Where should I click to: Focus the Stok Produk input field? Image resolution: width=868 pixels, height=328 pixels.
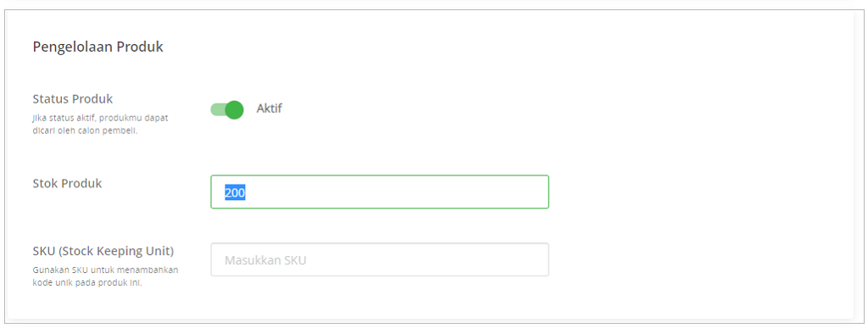pos(380,192)
